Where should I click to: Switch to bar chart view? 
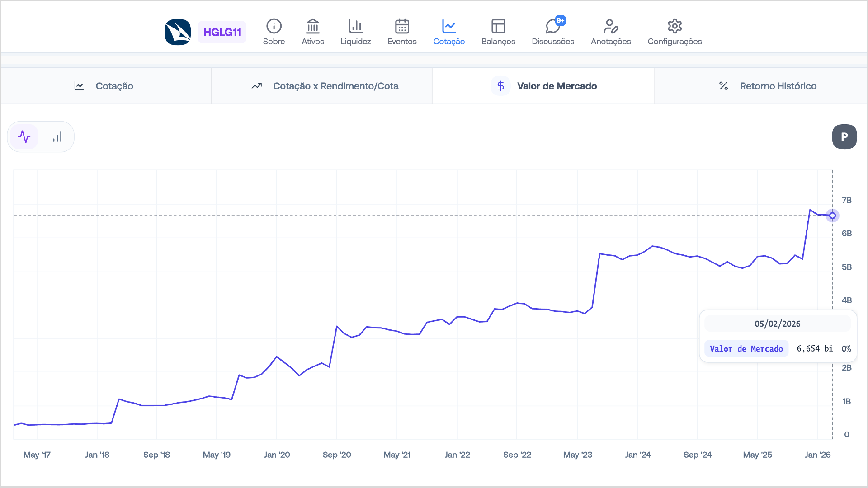57,136
